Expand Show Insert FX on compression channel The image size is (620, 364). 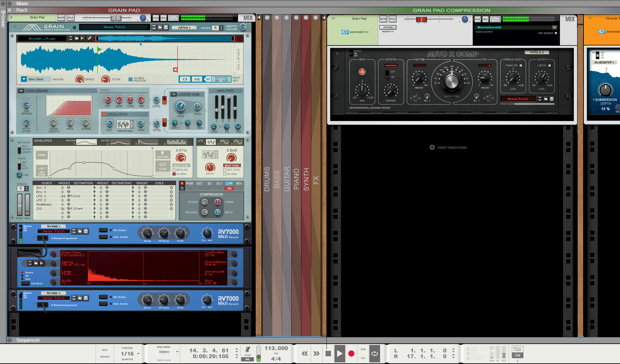pos(345,32)
